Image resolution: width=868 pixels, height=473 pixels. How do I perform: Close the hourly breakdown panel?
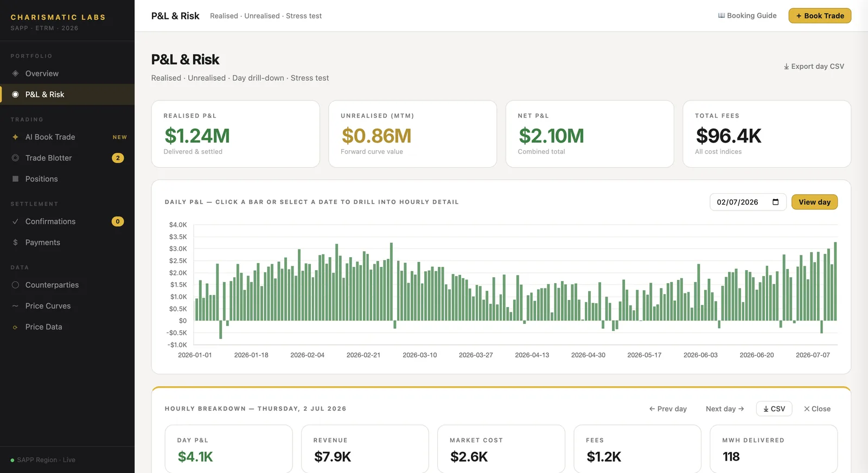(817, 408)
